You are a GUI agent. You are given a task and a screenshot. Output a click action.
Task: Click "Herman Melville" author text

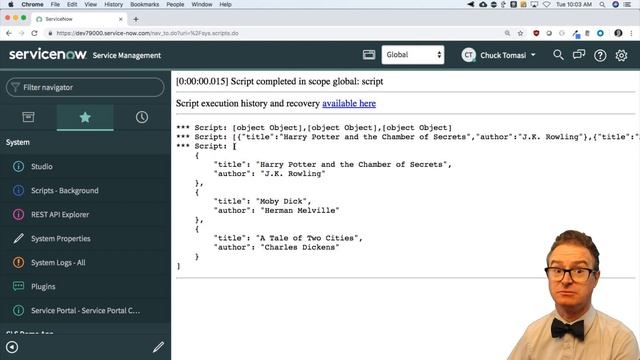point(300,211)
